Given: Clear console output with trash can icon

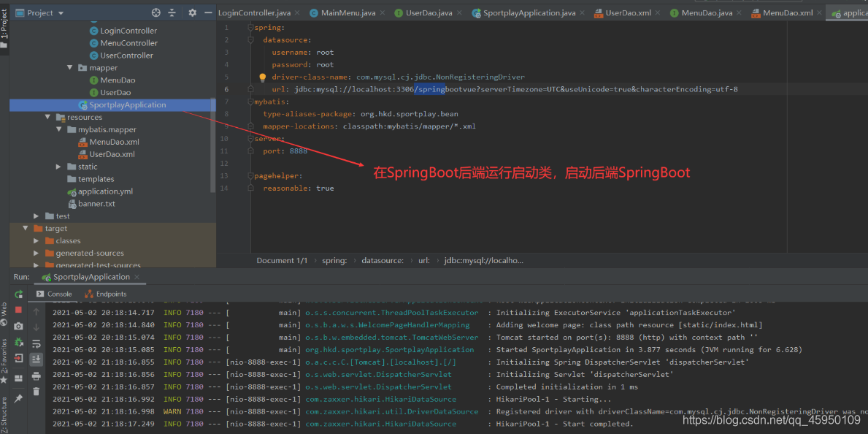Looking at the screenshot, I should 36,392.
